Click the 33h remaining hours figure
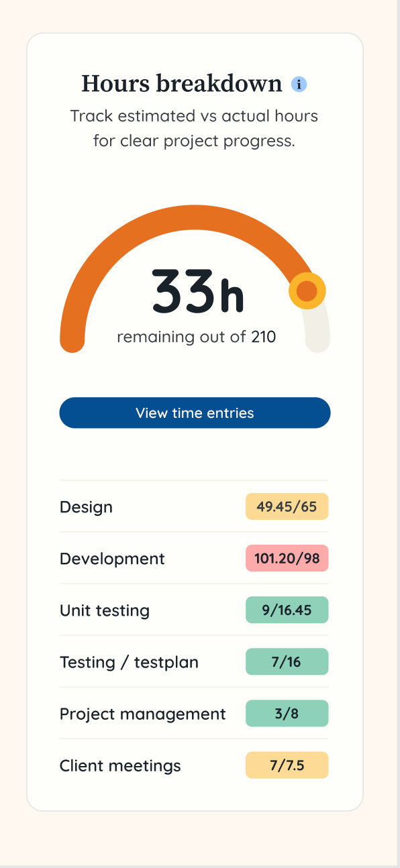The height and width of the screenshot is (868, 400). pyautogui.click(x=197, y=292)
